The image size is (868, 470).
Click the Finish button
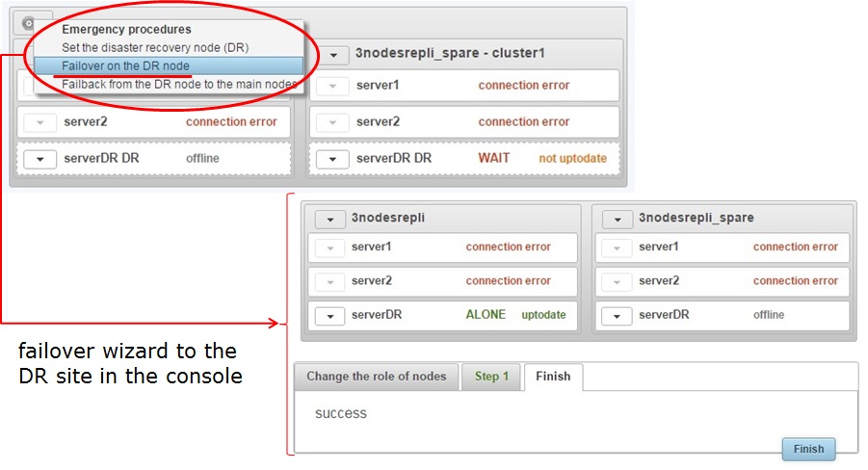tap(809, 449)
